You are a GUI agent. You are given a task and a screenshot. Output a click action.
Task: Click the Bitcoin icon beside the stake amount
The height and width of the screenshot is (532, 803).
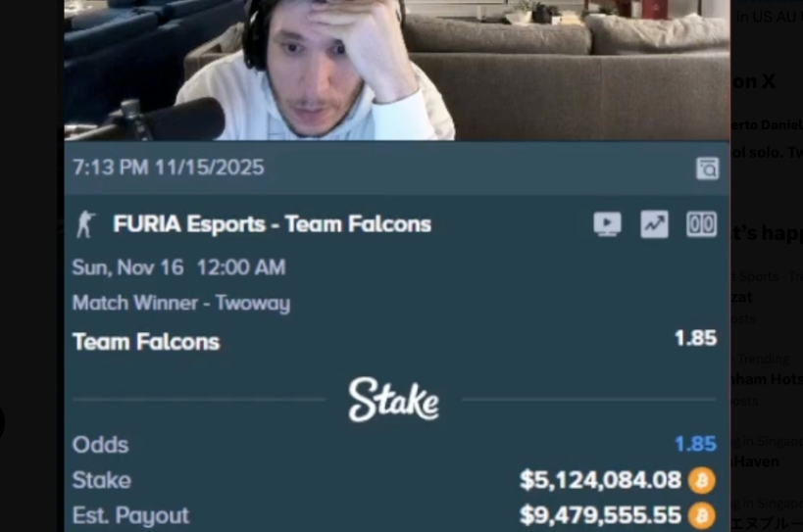701,480
